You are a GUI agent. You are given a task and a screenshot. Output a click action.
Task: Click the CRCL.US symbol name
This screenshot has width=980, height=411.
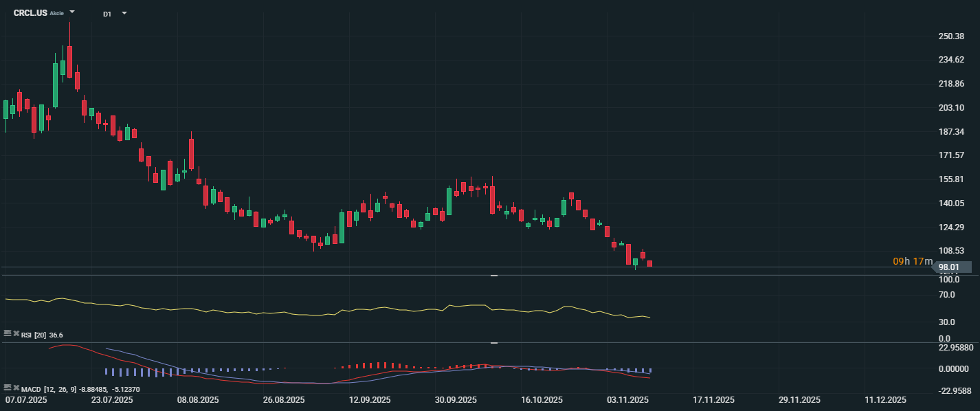30,13
